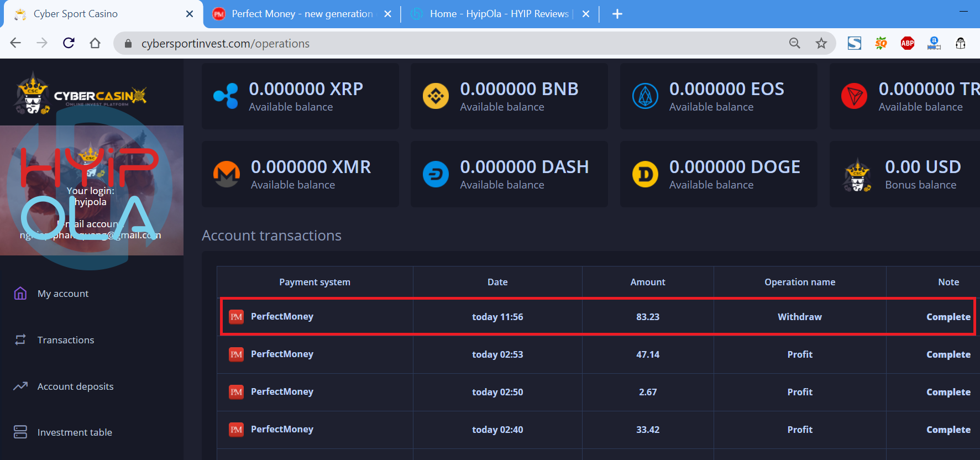The width and height of the screenshot is (980, 460).
Task: Click the My account home icon
Action: pyautogui.click(x=20, y=293)
